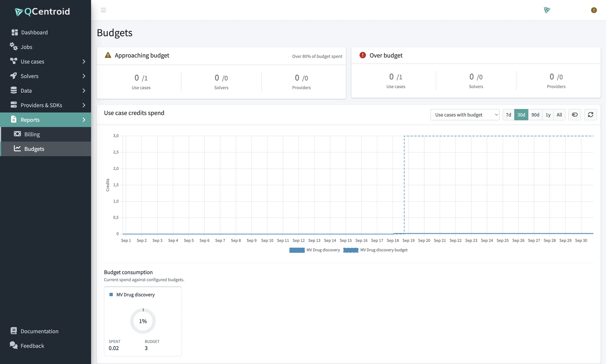The width and height of the screenshot is (606, 364).
Task: Click the Jobs gears icon
Action: (13, 46)
